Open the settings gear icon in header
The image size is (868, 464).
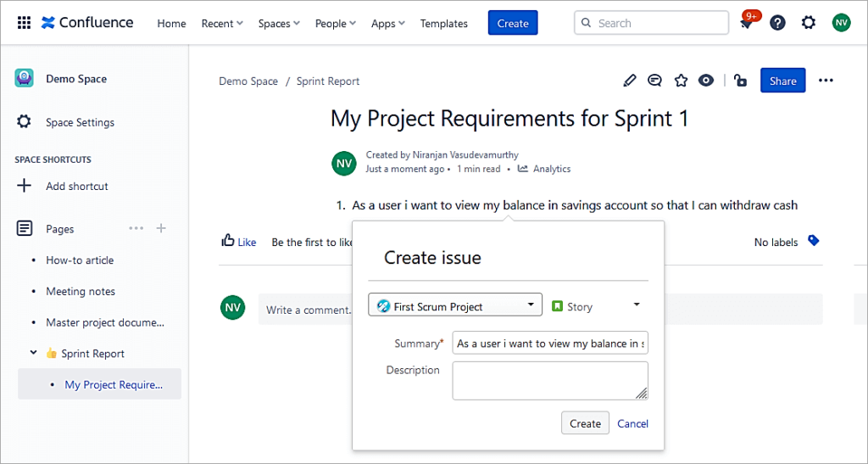pyautogui.click(x=809, y=23)
